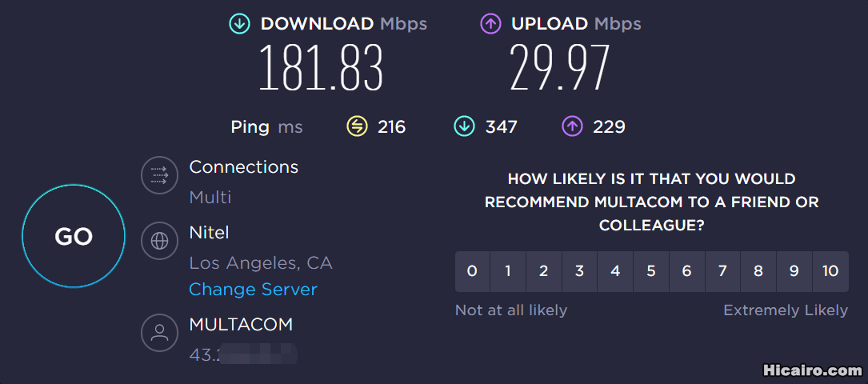Viewport: 868px width, 384px height.
Task: Click the globe icon next to Nitel
Action: pyautogui.click(x=159, y=241)
